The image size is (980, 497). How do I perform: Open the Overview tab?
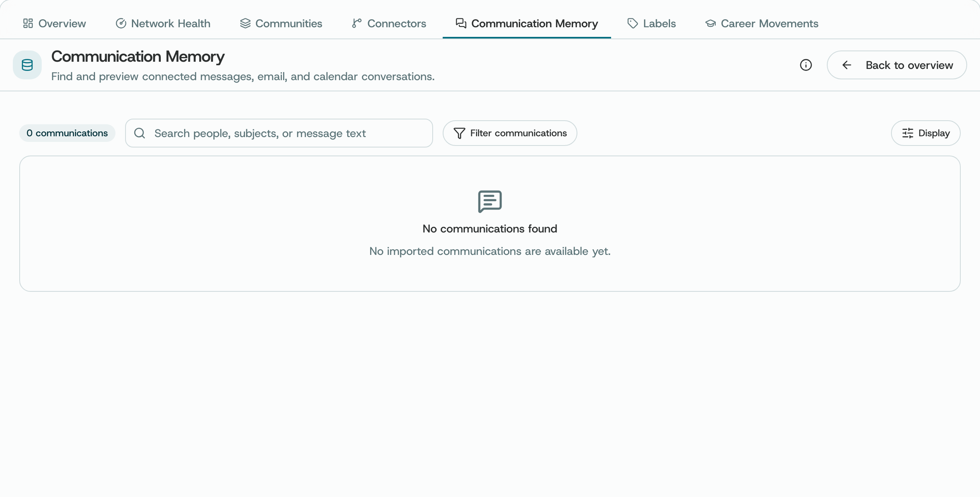(x=54, y=23)
